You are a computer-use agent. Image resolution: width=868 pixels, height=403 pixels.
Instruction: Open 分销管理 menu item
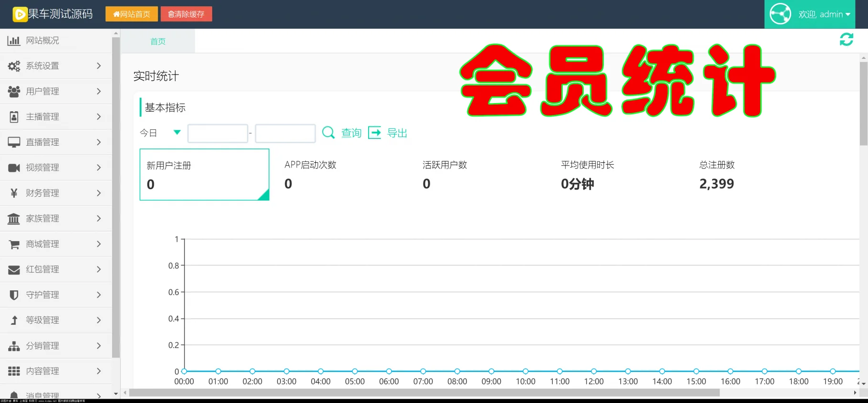click(56, 346)
